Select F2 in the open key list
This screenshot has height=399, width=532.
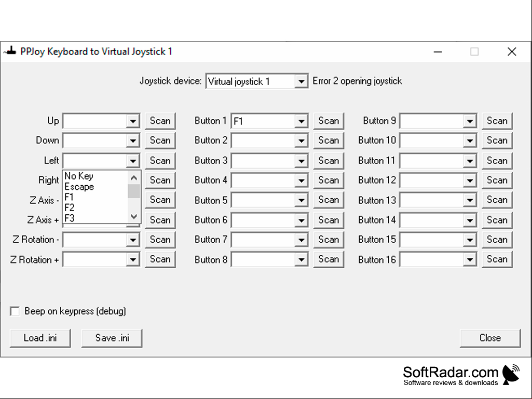point(96,208)
